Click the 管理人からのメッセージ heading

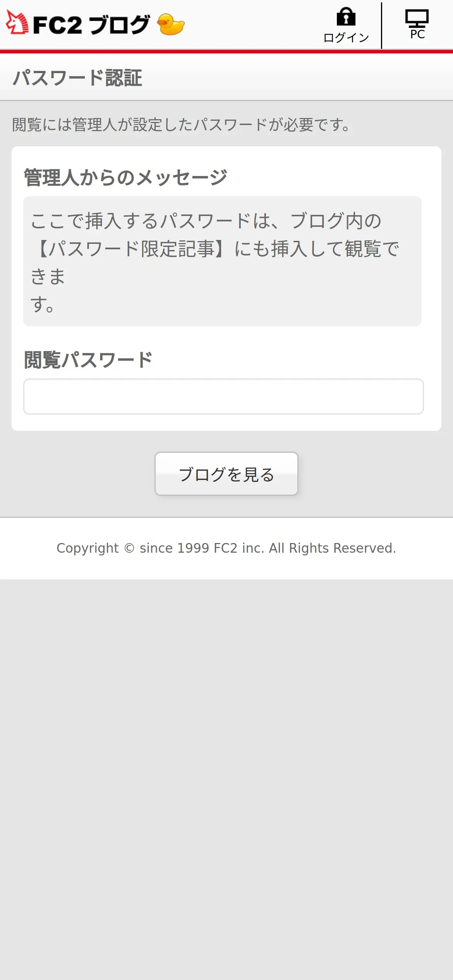point(125,178)
